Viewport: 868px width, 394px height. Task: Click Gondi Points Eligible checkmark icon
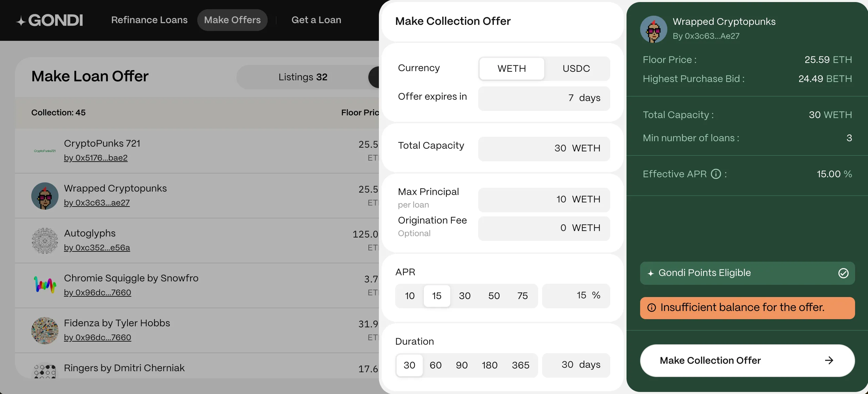tap(843, 273)
